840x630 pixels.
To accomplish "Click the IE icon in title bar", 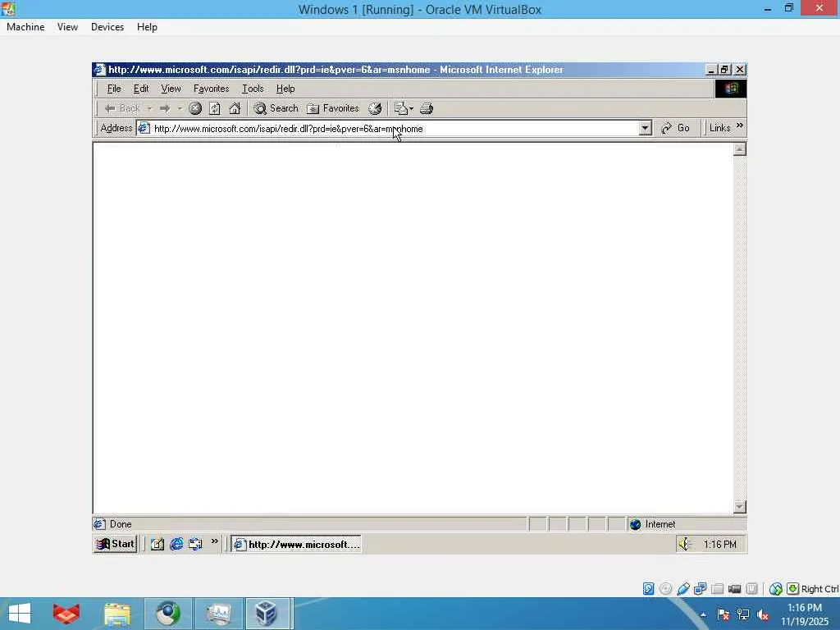I will pyautogui.click(x=99, y=70).
